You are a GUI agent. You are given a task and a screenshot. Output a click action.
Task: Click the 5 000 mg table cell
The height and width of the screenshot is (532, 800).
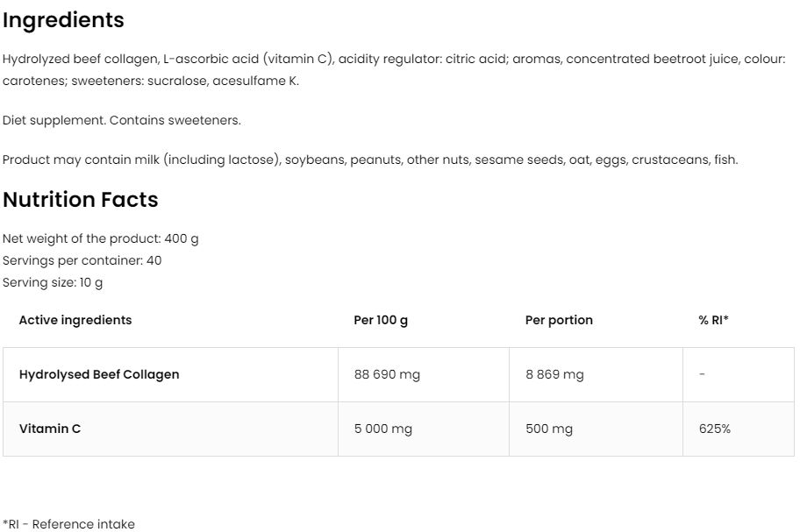[x=383, y=429]
